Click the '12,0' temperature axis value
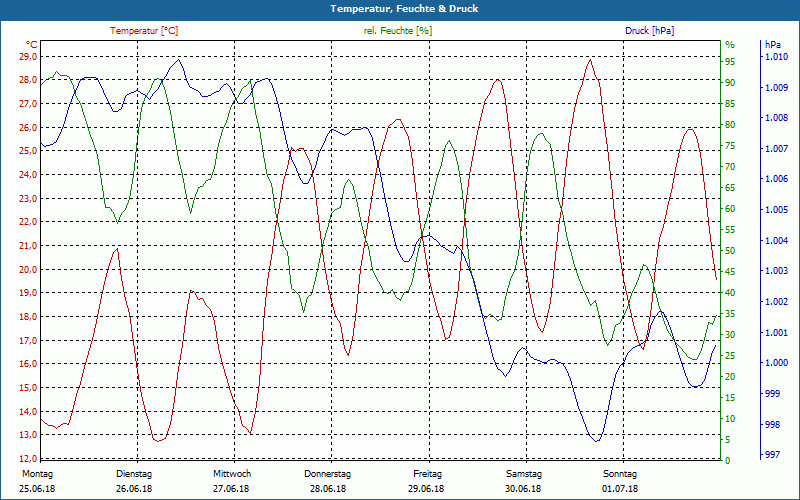 tap(28, 458)
